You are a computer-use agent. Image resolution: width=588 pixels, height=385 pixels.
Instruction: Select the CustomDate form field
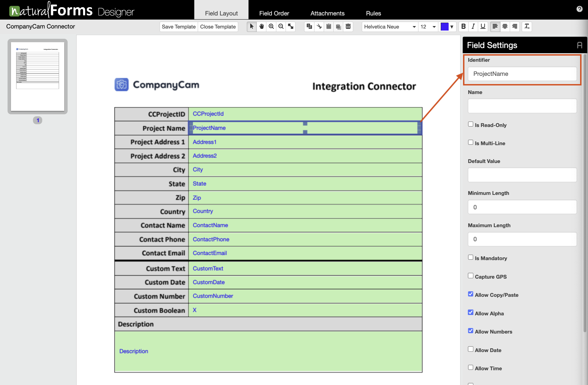point(305,282)
